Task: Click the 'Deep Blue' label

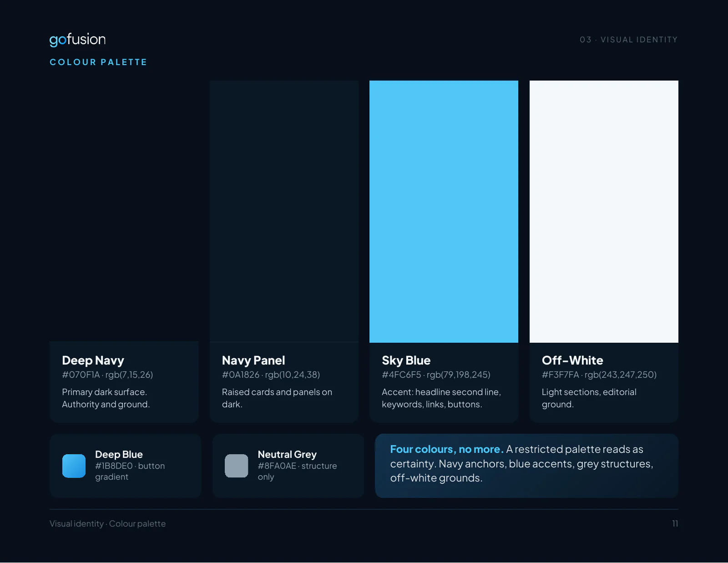Action: (x=119, y=454)
